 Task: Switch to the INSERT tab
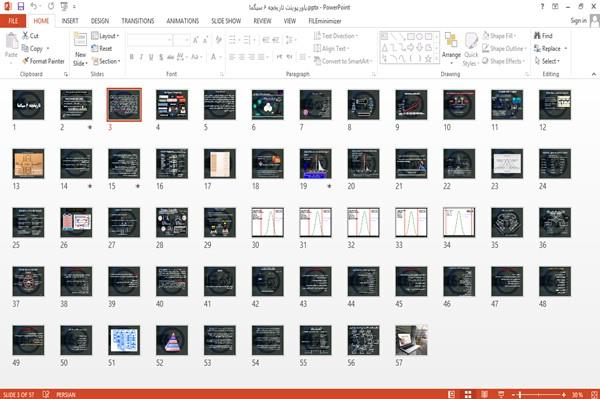click(x=70, y=21)
